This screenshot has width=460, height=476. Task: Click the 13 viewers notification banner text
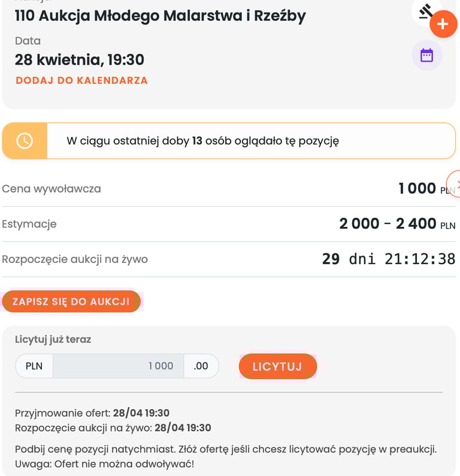click(202, 141)
